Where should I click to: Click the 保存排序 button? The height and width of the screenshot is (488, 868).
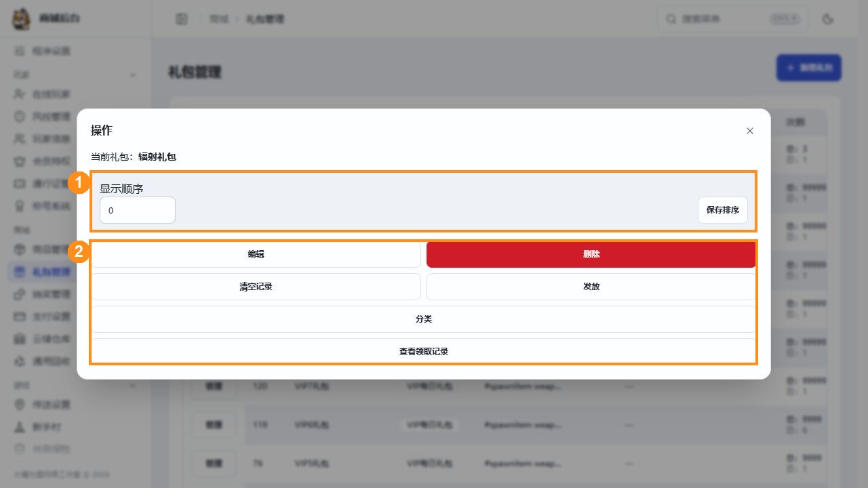[x=723, y=210]
